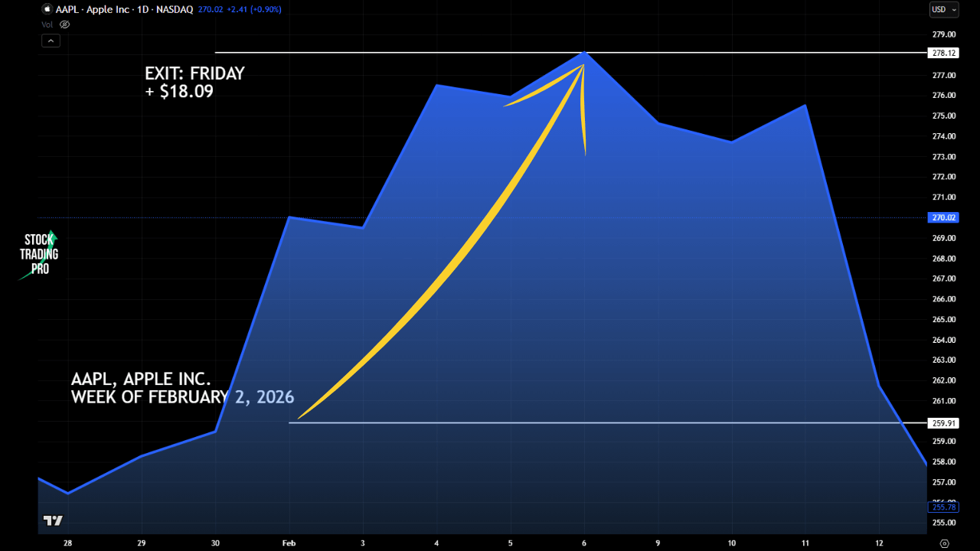The image size is (980, 551).
Task: Click the blue 270.02 last-price label on axis
Action: pyautogui.click(x=943, y=217)
